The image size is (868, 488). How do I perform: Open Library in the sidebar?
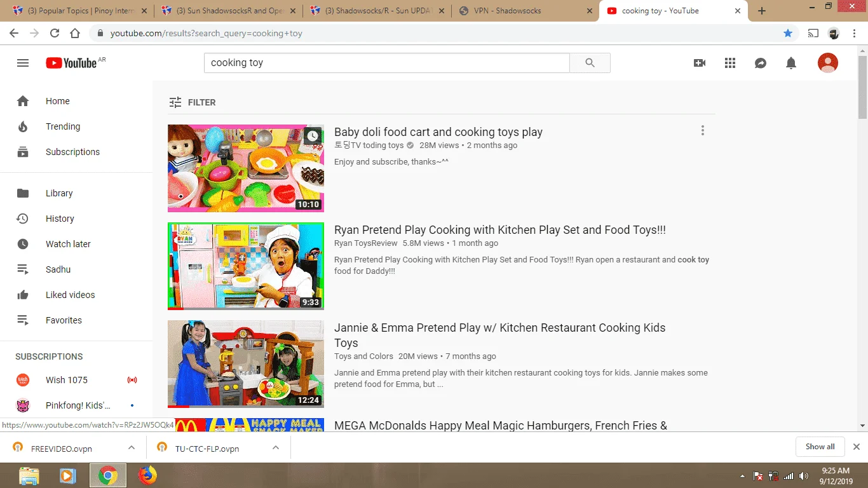[x=76, y=193]
